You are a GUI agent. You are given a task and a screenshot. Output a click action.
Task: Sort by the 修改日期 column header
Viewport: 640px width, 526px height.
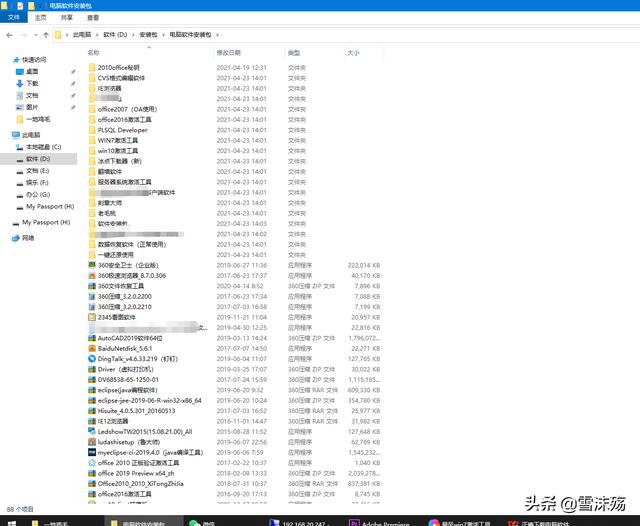click(x=229, y=53)
